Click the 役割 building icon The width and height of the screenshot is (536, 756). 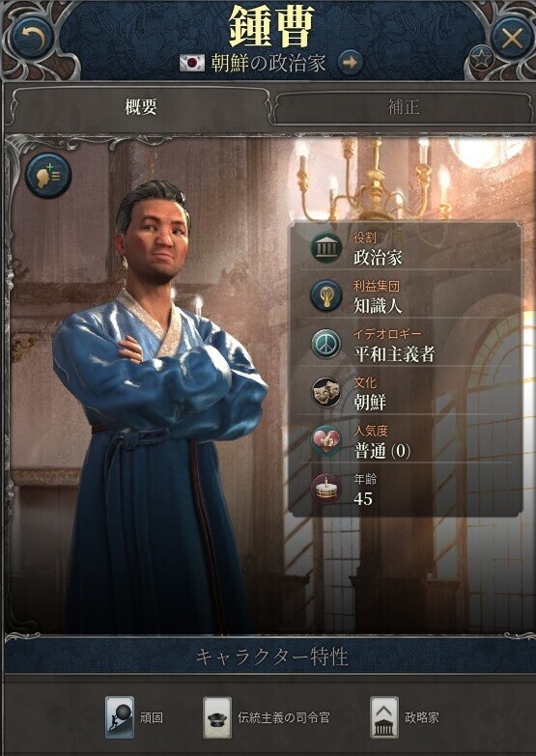(326, 248)
